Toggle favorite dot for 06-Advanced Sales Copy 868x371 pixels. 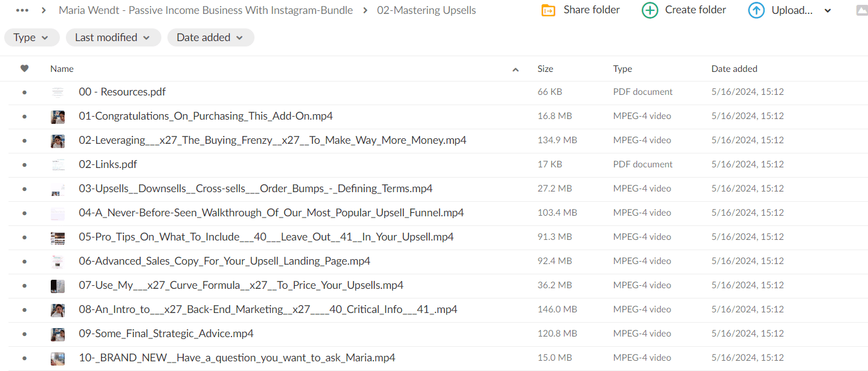pyautogui.click(x=24, y=262)
